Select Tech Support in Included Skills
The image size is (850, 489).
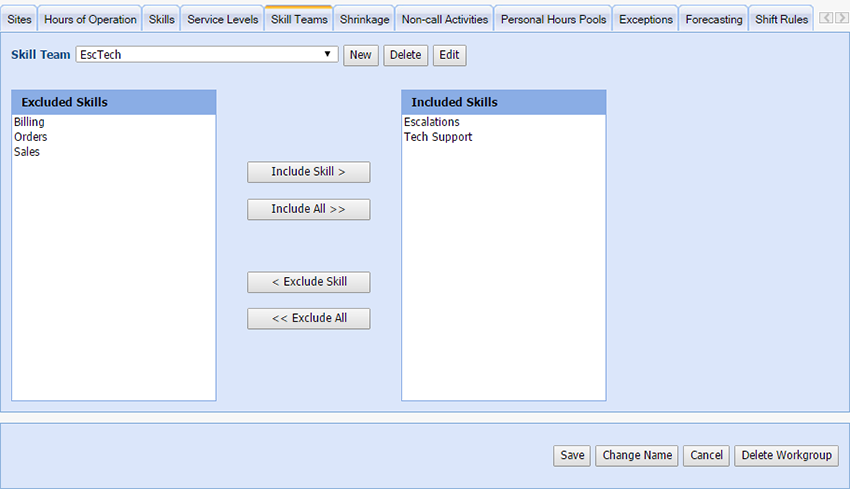(437, 137)
